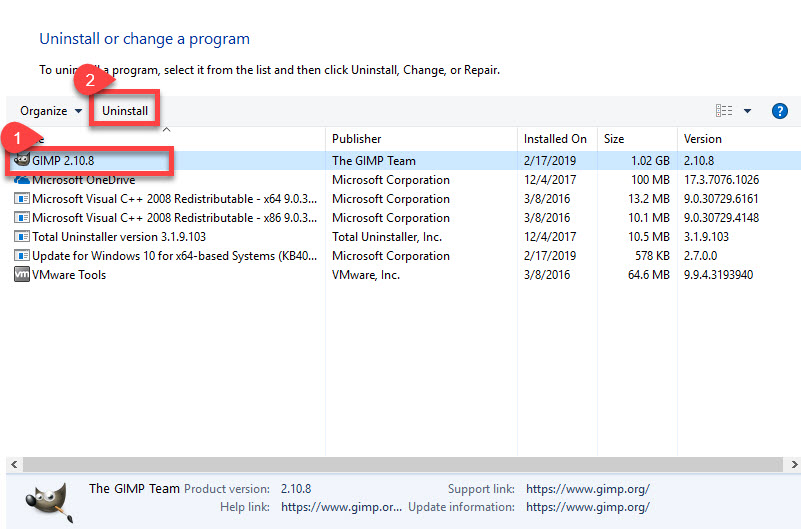Expand the view options dropdown arrow
The width and height of the screenshot is (801, 529).
pos(747,111)
